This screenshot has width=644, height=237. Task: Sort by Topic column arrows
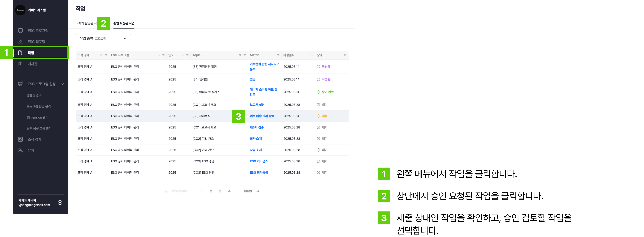tap(240, 55)
